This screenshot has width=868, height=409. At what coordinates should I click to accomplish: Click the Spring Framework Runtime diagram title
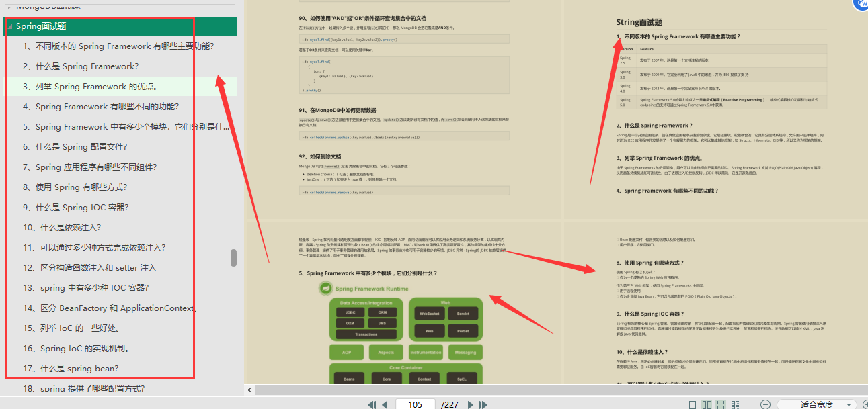(x=372, y=289)
